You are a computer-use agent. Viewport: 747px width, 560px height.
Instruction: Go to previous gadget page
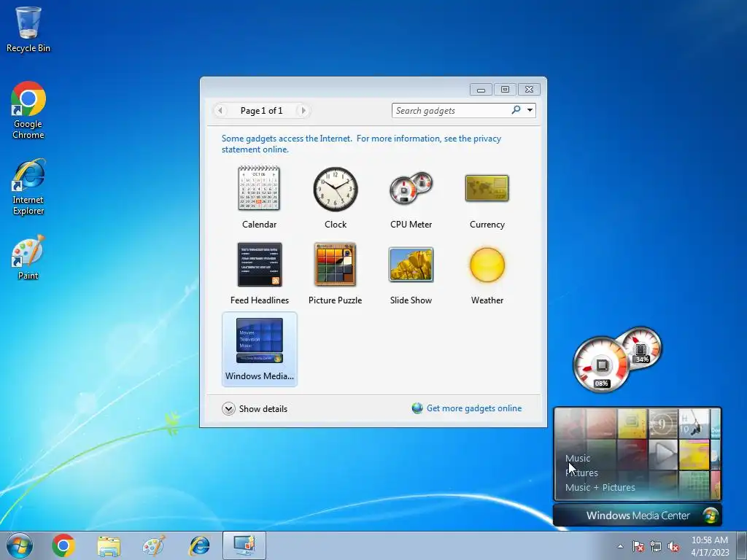coord(220,111)
